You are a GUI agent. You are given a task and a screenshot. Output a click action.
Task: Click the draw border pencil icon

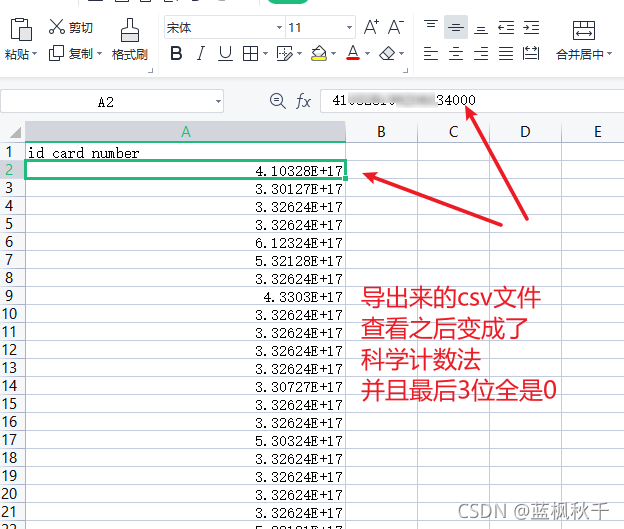(x=284, y=53)
